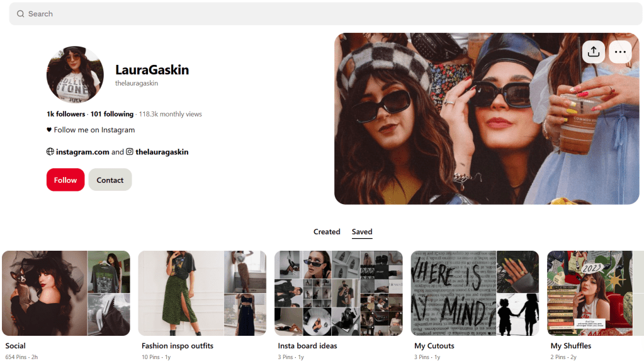Open the Social board thumbnail
The width and height of the screenshot is (644, 361).
point(66,293)
